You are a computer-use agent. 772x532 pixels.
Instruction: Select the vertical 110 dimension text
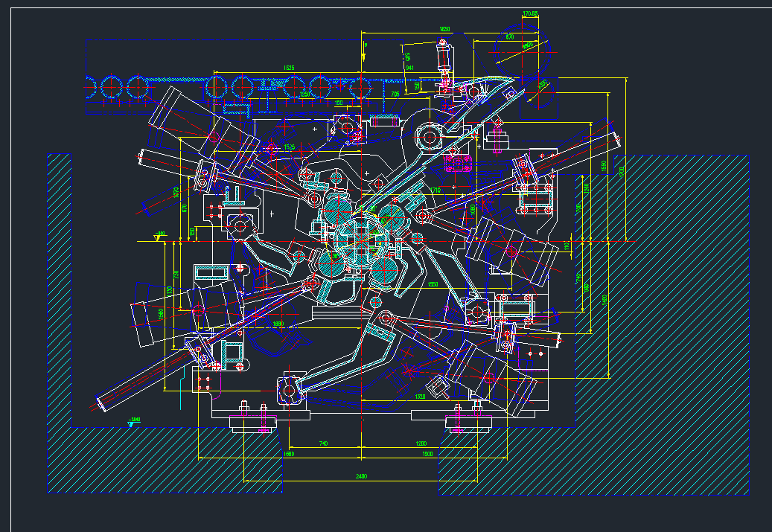click(x=567, y=245)
